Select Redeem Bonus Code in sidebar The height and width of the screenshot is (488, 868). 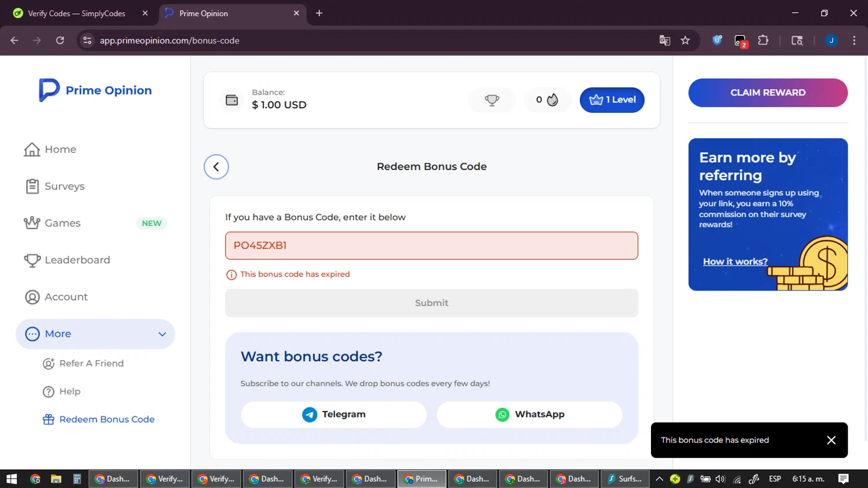coord(98,420)
